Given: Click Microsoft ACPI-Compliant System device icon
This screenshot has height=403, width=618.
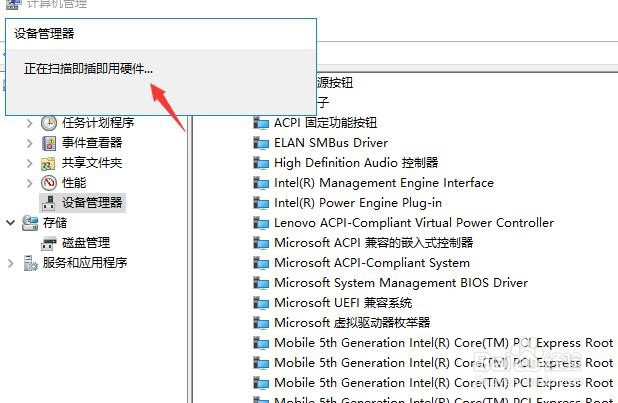Looking at the screenshot, I should point(261,263).
